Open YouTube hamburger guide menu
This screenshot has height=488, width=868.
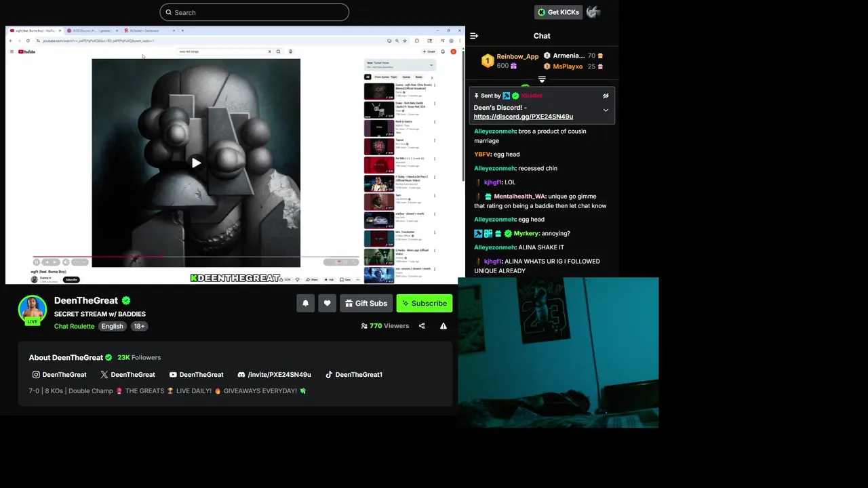tap(12, 52)
